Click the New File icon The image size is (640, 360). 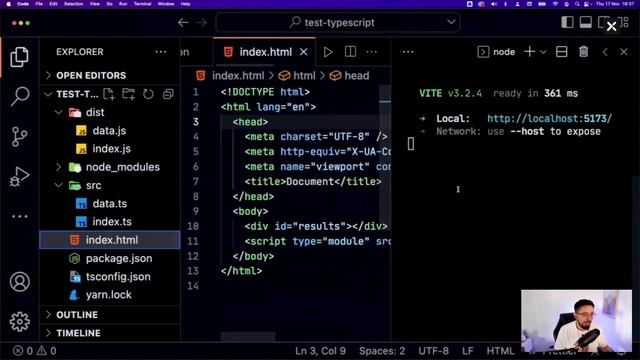click(x=109, y=94)
